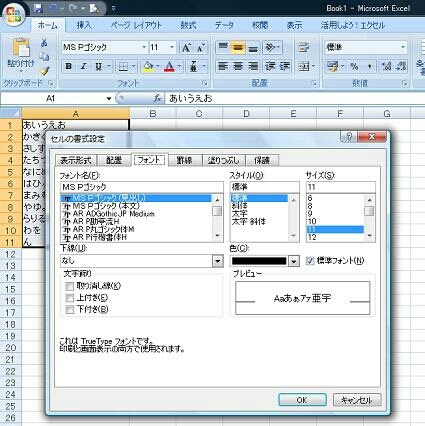Image resolution: width=425 pixels, height=426 pixels.
Task: Select font size 12 in list
Action: [x=312, y=237]
